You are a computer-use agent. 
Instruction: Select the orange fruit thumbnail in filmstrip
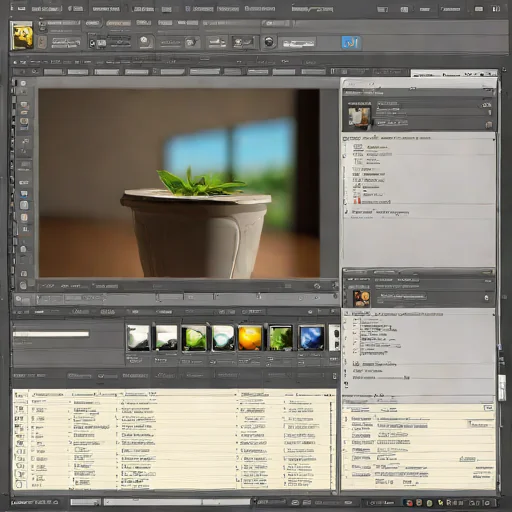250,338
